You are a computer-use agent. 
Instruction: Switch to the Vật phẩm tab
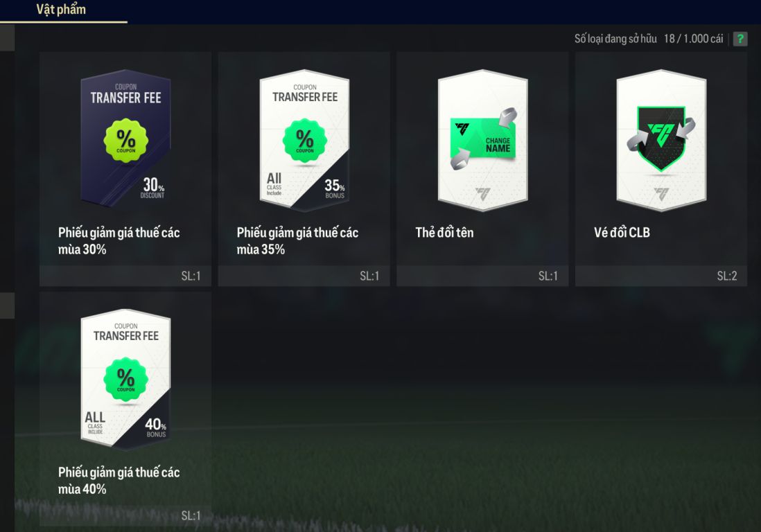[x=61, y=10]
